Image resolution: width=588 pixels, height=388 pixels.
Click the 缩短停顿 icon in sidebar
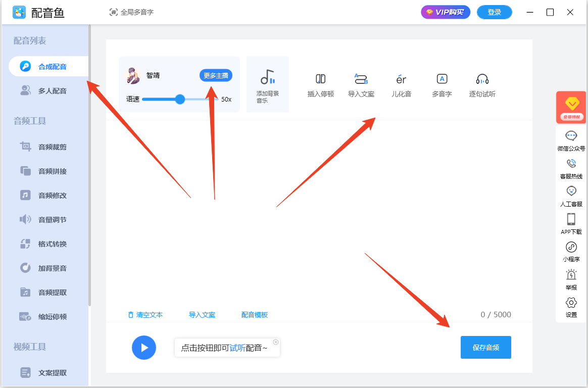(x=25, y=316)
